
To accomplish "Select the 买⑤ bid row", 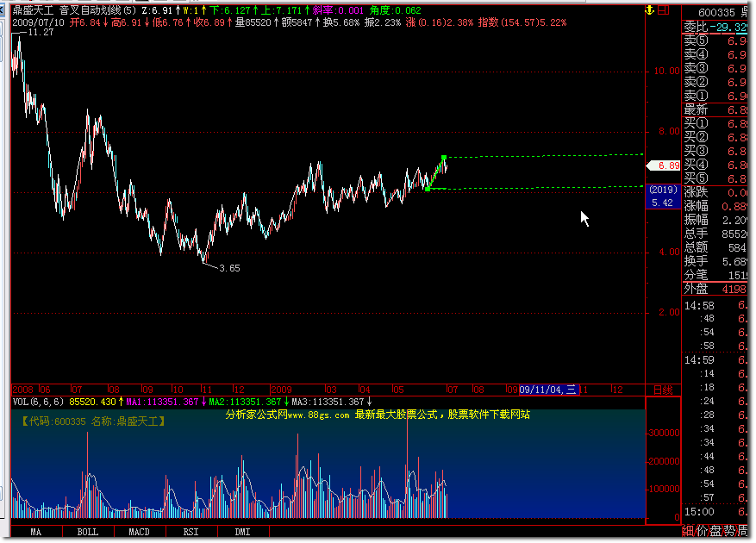I will click(715, 178).
